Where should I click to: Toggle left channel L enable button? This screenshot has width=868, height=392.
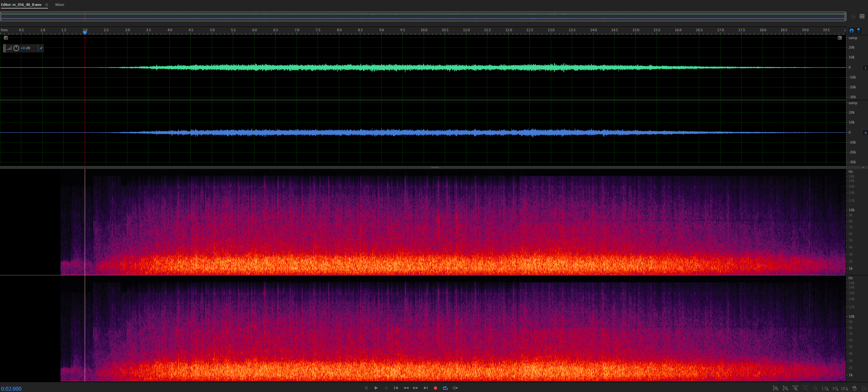click(x=865, y=68)
